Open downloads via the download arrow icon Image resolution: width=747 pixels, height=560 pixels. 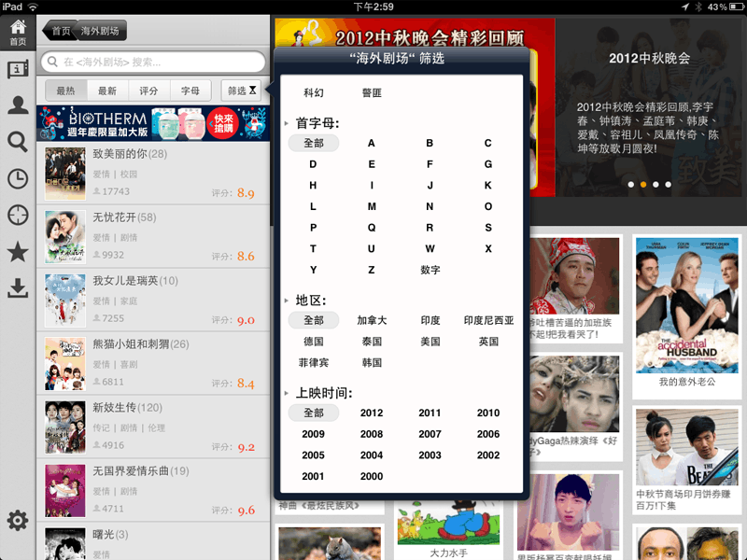pos(19,289)
